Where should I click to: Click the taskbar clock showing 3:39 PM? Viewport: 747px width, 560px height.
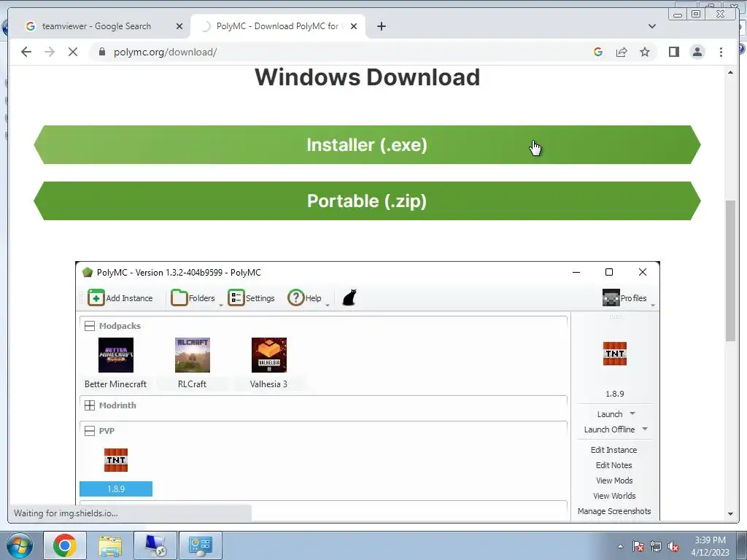710,545
